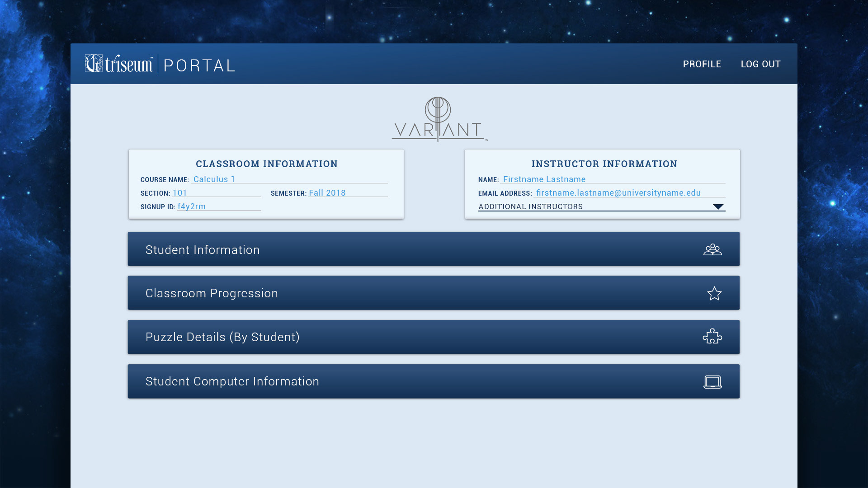Click the Email Address label

pyautogui.click(x=505, y=193)
